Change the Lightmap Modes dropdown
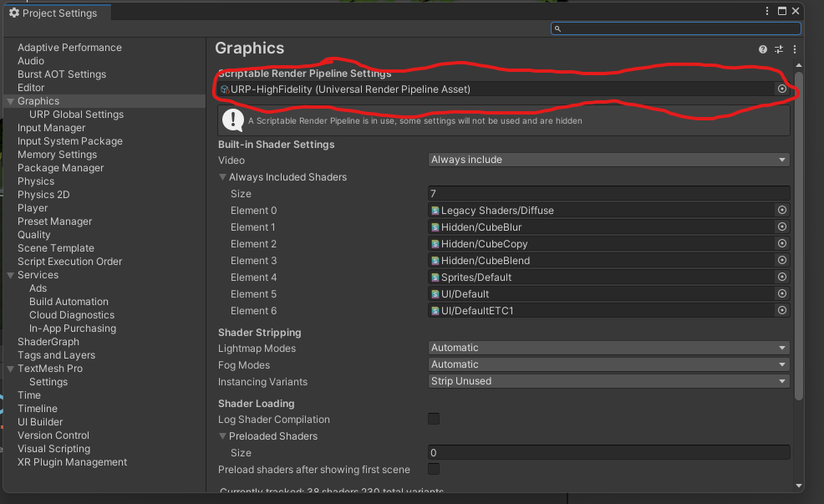Screen dimensions: 824x504 click(x=607, y=348)
